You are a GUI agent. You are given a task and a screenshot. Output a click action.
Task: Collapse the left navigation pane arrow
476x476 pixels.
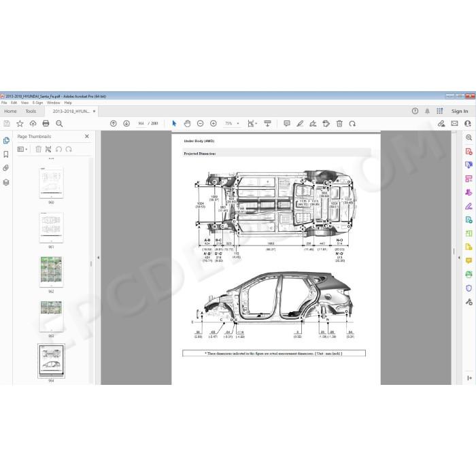pyautogui.click(x=98, y=258)
